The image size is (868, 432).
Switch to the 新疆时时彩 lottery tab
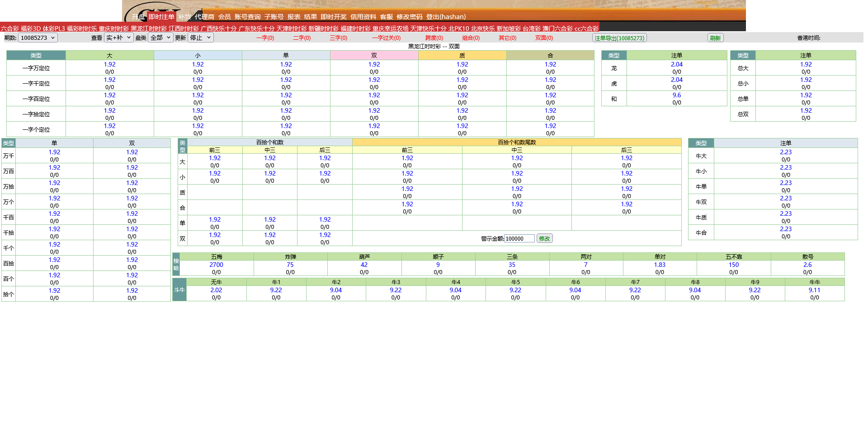324,28
